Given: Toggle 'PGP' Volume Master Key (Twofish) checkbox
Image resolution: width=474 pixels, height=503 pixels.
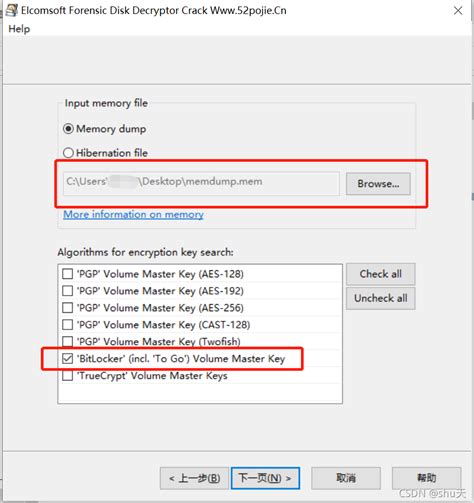Looking at the screenshot, I should tap(68, 341).
